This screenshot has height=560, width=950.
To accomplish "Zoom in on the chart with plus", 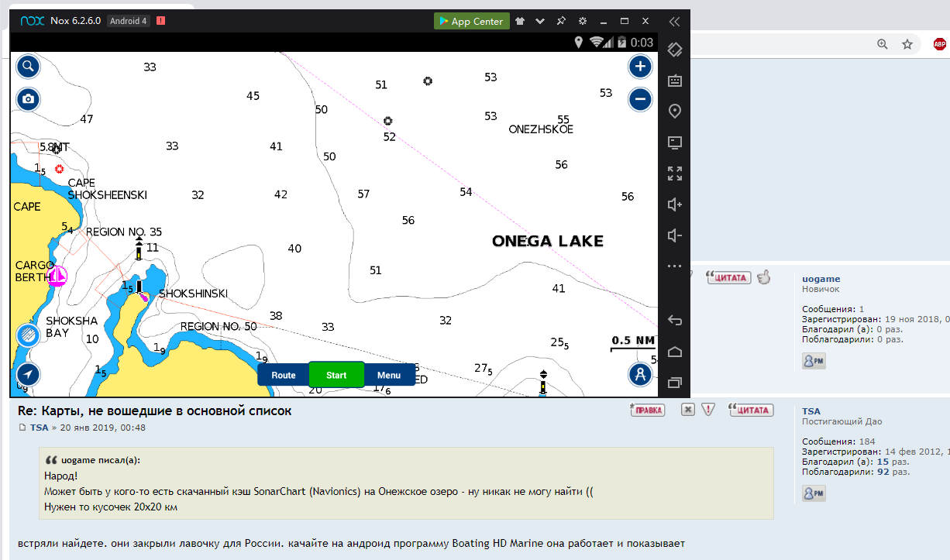I will [640, 67].
